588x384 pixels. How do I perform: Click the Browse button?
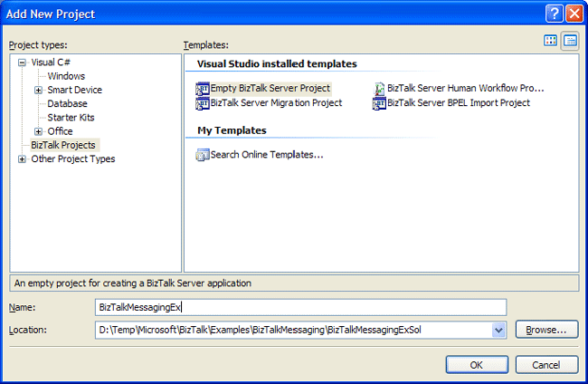(x=546, y=330)
